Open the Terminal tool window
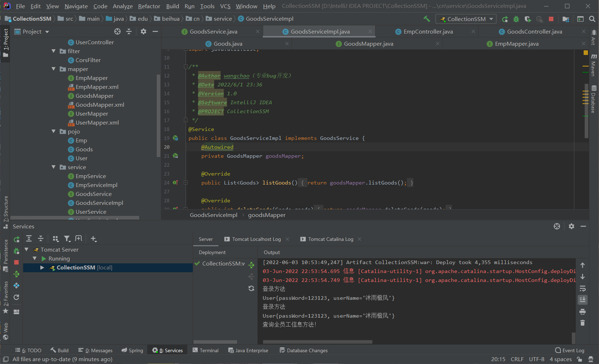This screenshot has height=364, width=599. pos(205,350)
